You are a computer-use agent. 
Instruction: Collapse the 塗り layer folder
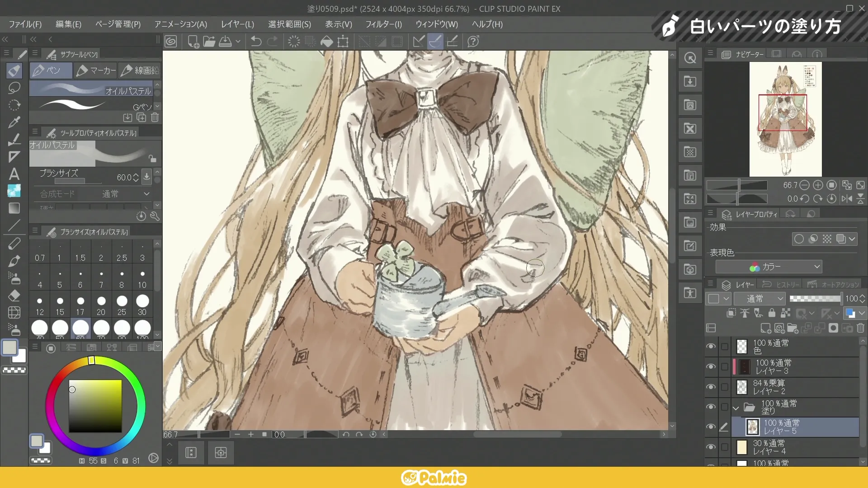[x=736, y=408]
